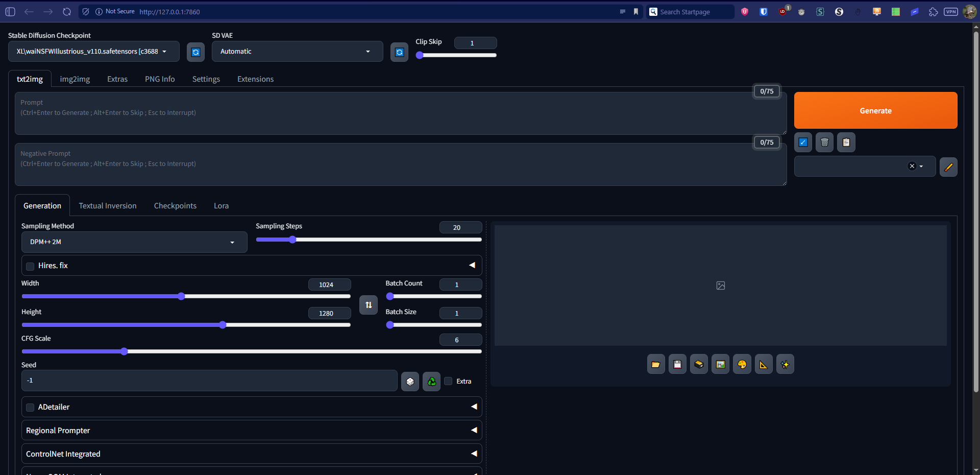The height and width of the screenshot is (475, 980).
Task: Open the browser extensions puzzle icon
Action: coord(933,12)
